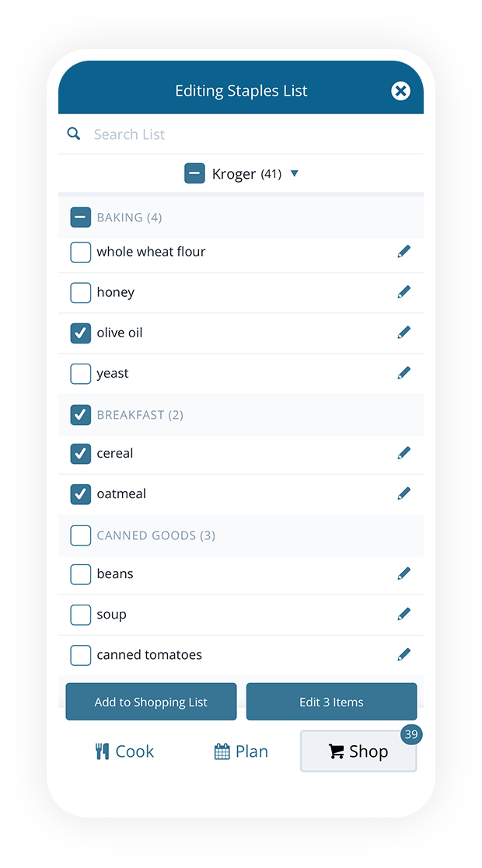Uncheck the oatmeal checkbox

(x=80, y=493)
